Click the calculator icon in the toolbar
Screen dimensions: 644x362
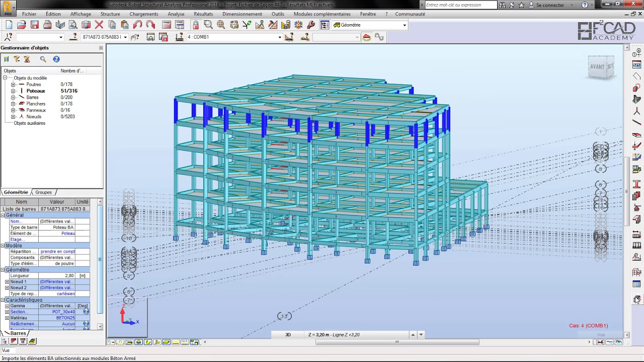pyautogui.click(x=167, y=25)
